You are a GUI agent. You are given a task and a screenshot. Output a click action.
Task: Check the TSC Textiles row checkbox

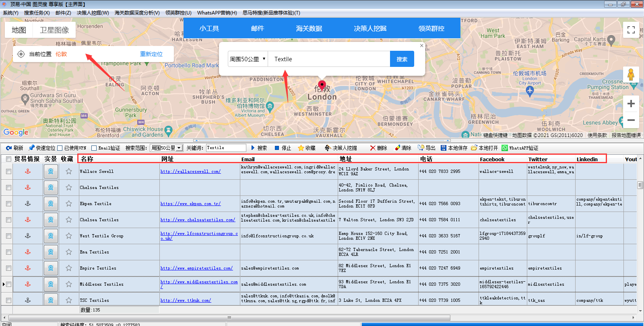click(x=8, y=300)
